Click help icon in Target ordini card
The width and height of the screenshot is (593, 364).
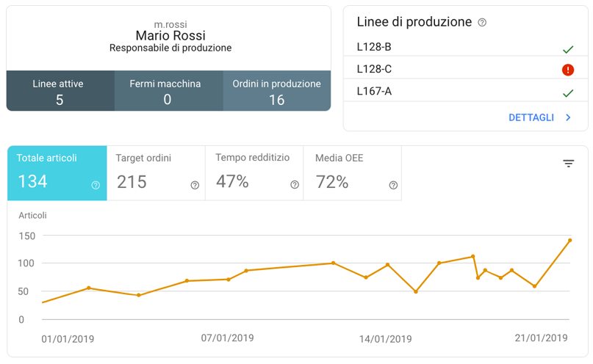[195, 186]
